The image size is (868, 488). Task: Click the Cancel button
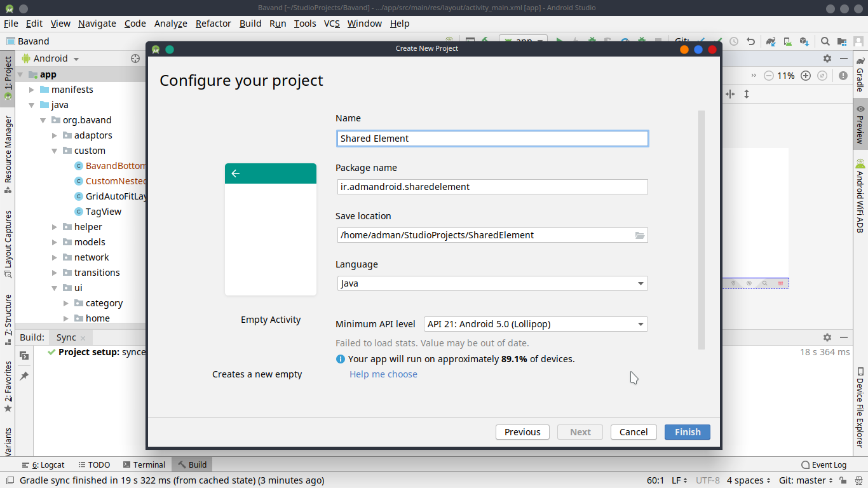[x=634, y=432]
